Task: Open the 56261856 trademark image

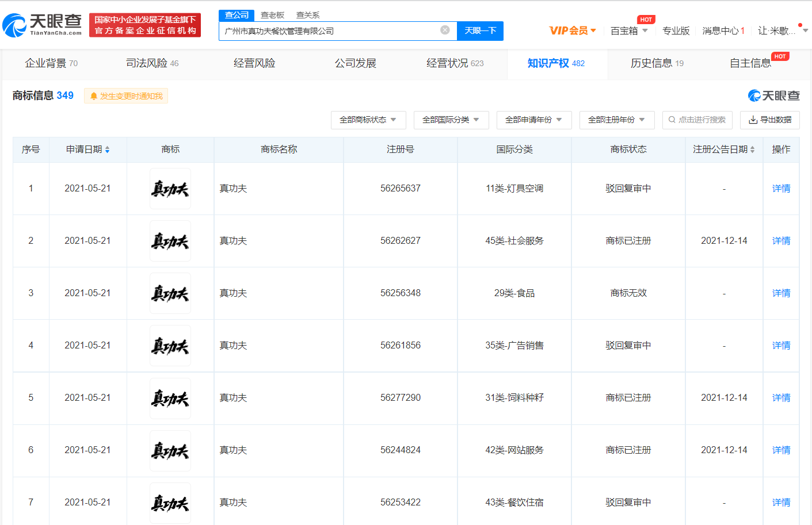Action: pos(170,346)
